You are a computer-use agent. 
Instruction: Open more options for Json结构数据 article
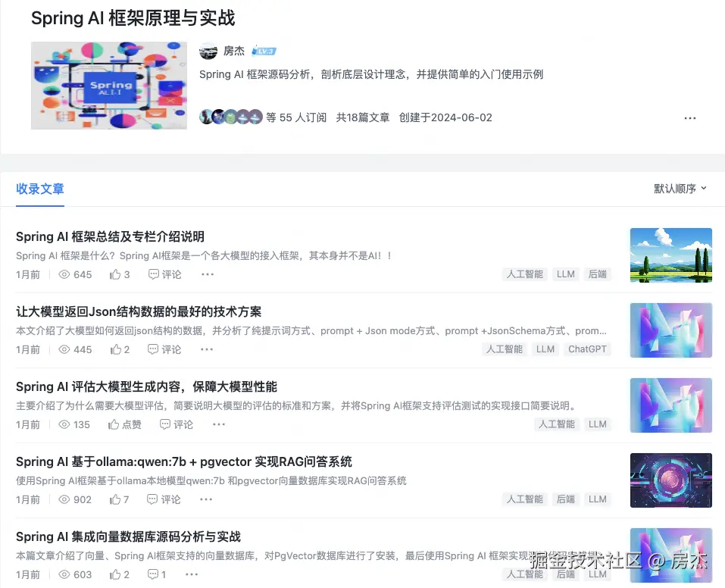tap(207, 349)
